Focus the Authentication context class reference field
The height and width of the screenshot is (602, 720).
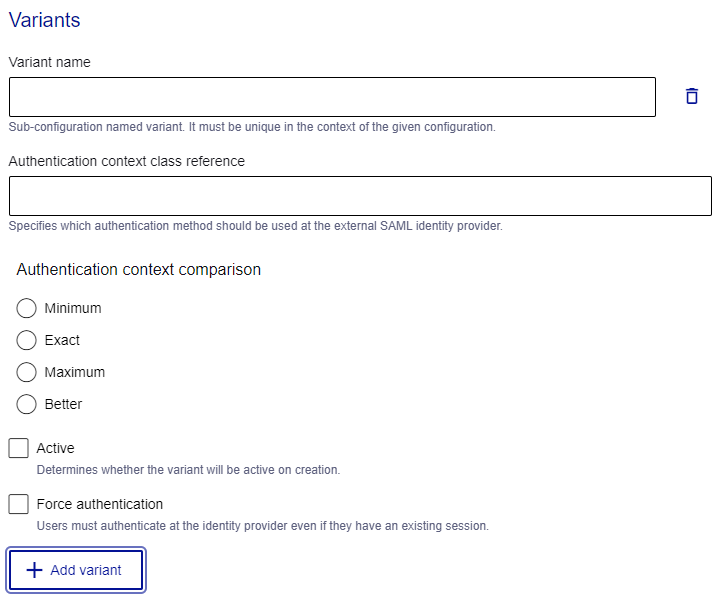[x=360, y=196]
